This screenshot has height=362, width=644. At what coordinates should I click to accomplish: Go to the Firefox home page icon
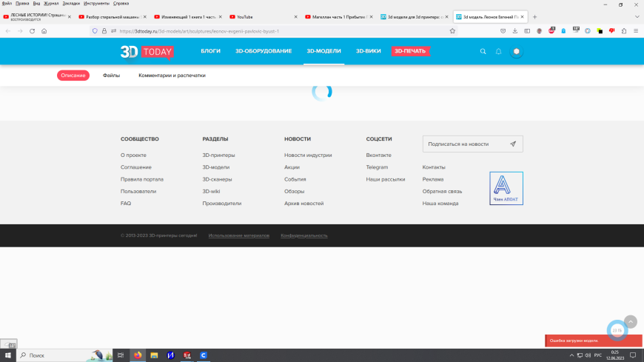click(x=44, y=31)
